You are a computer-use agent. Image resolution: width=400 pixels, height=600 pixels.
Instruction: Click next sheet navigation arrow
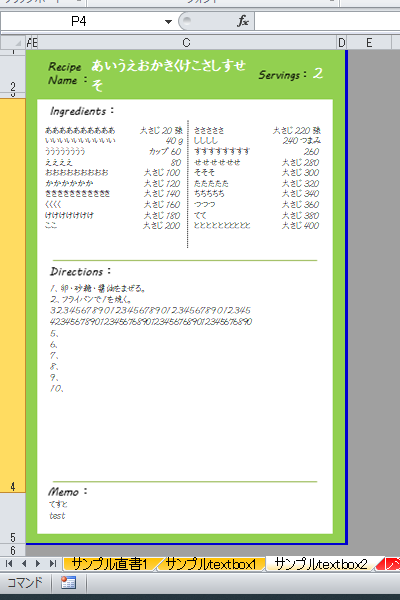point(38,563)
